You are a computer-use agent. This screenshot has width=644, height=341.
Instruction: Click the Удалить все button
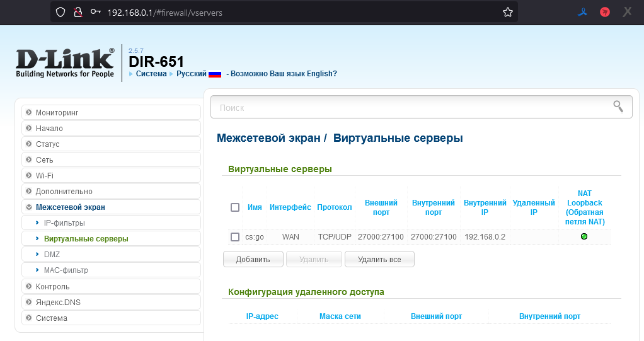[379, 259]
